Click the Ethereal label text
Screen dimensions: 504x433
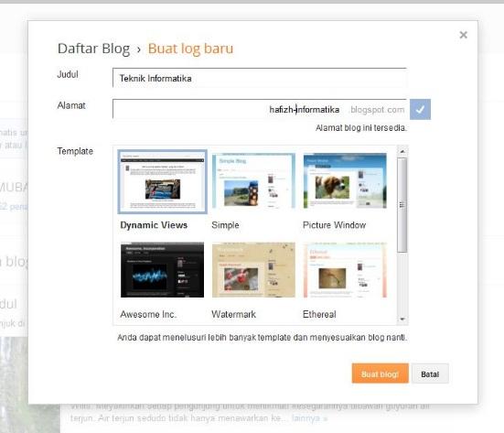[319, 314]
